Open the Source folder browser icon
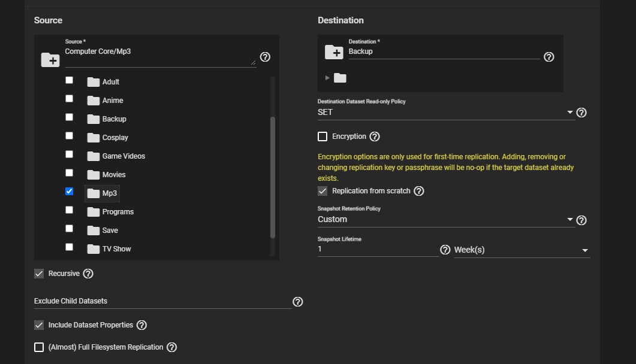This screenshot has width=636, height=364. click(x=50, y=59)
